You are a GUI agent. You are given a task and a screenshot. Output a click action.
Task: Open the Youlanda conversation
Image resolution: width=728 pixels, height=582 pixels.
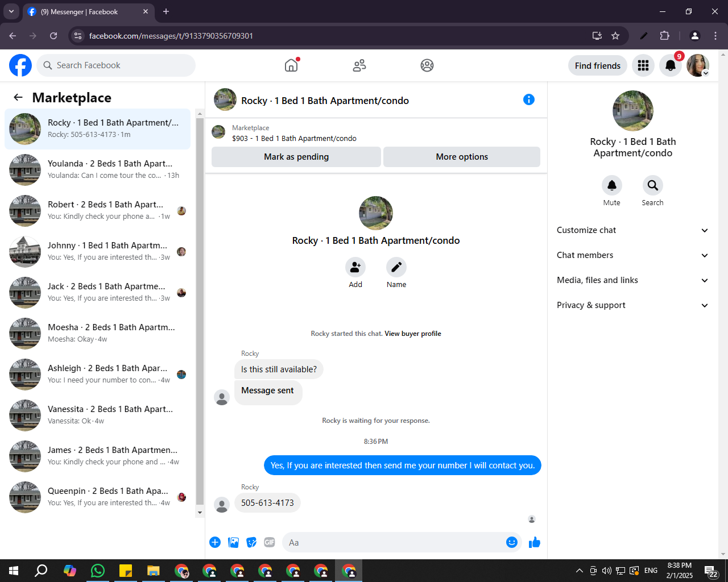coord(98,170)
